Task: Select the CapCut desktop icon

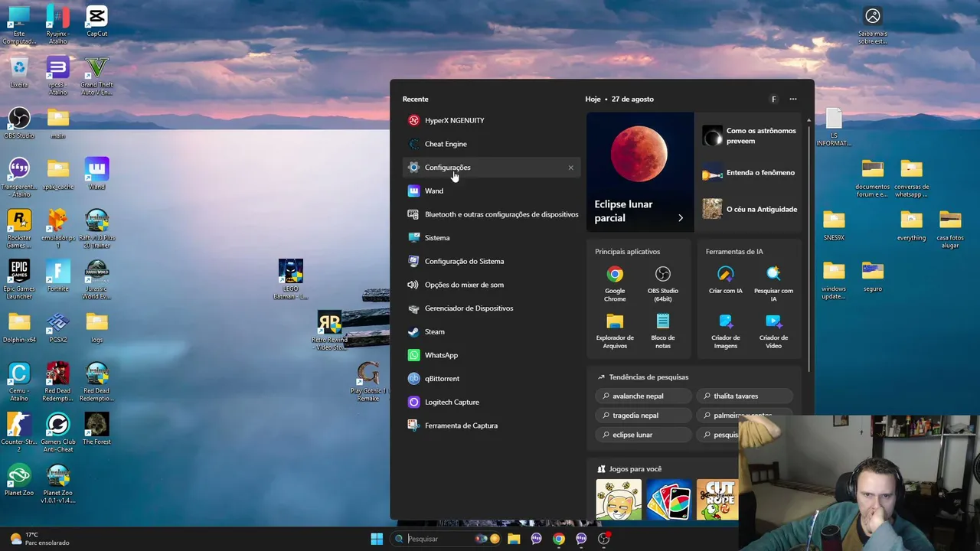Action: tap(96, 22)
